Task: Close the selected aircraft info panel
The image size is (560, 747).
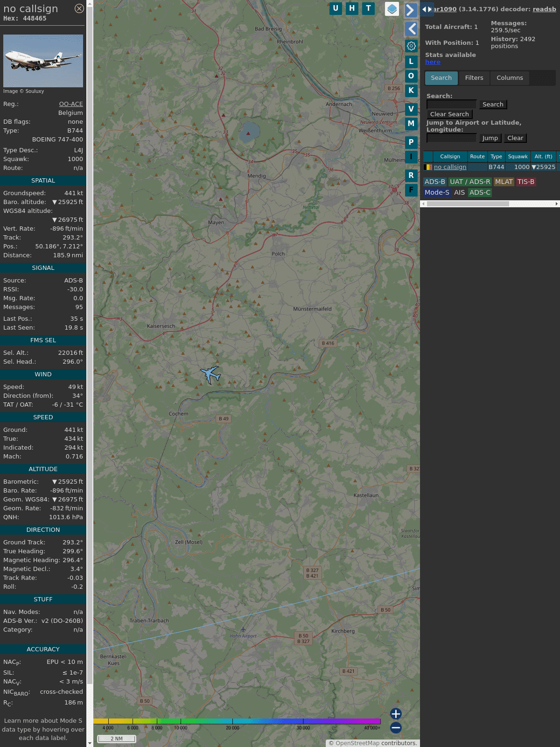Action: click(x=79, y=8)
